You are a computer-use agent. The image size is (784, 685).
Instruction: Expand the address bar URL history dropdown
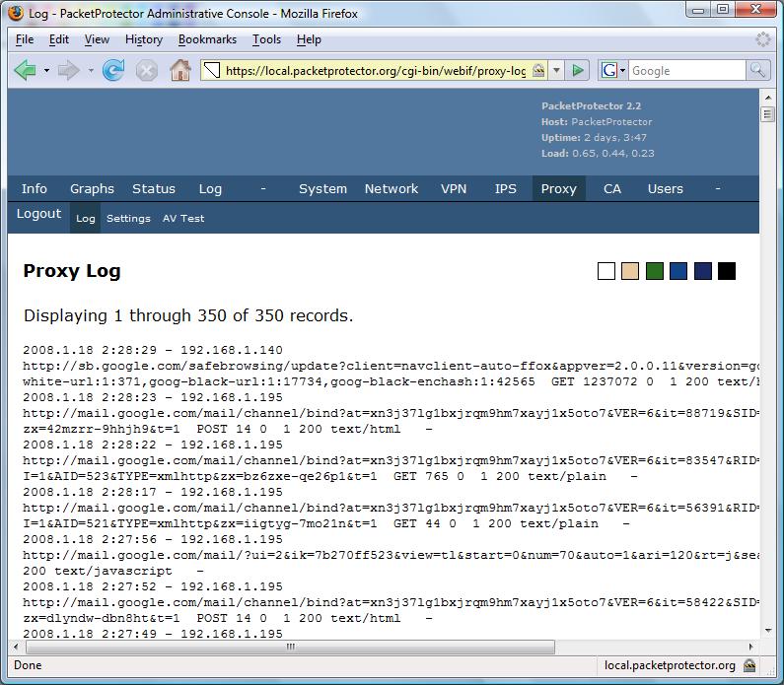(556, 70)
